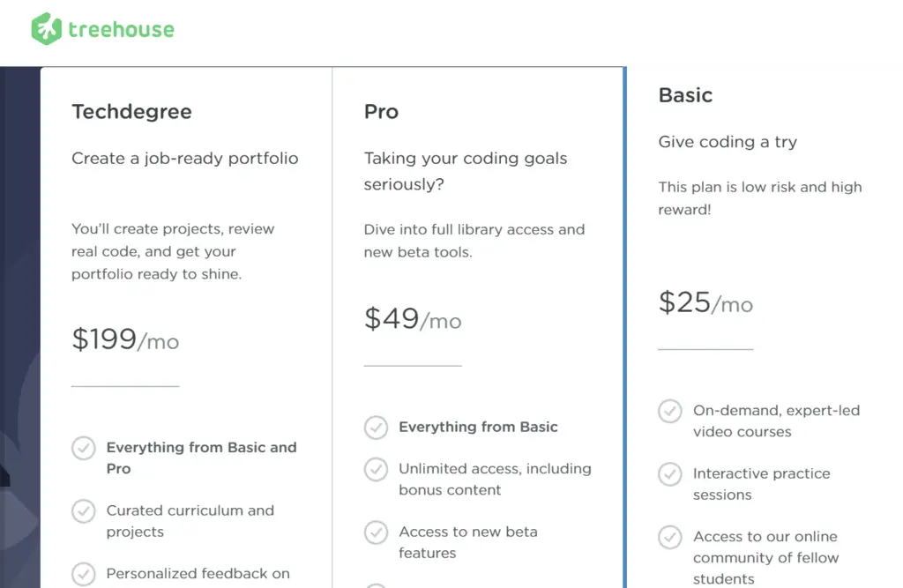Click the checkmark beside 'On-demand, expert-led video courses'
903x588 pixels.
pos(669,411)
